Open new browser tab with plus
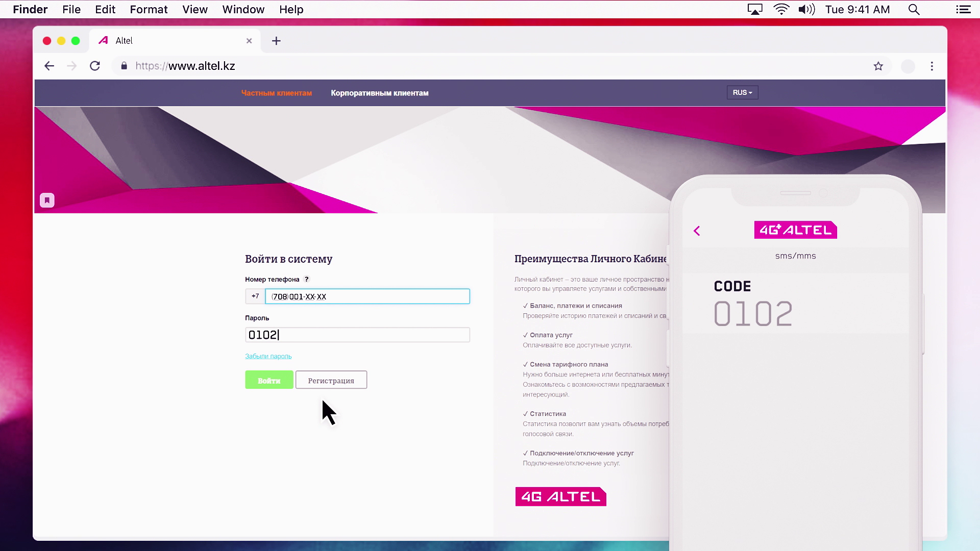This screenshot has height=551, width=980. coord(276,41)
